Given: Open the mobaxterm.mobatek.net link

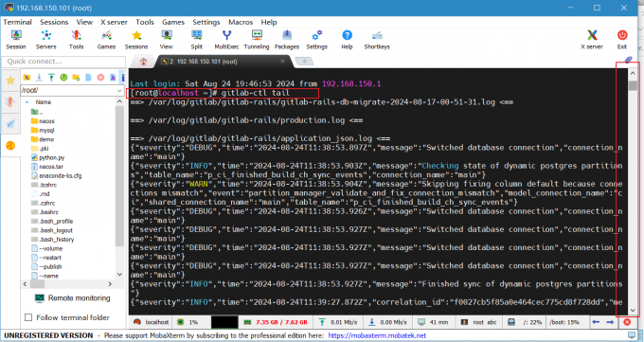Looking at the screenshot, I should (377, 335).
